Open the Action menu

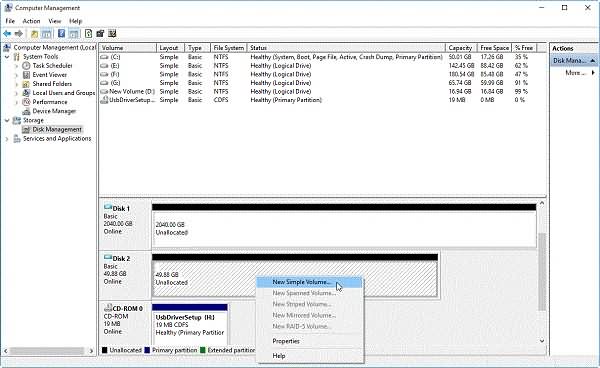(31, 21)
